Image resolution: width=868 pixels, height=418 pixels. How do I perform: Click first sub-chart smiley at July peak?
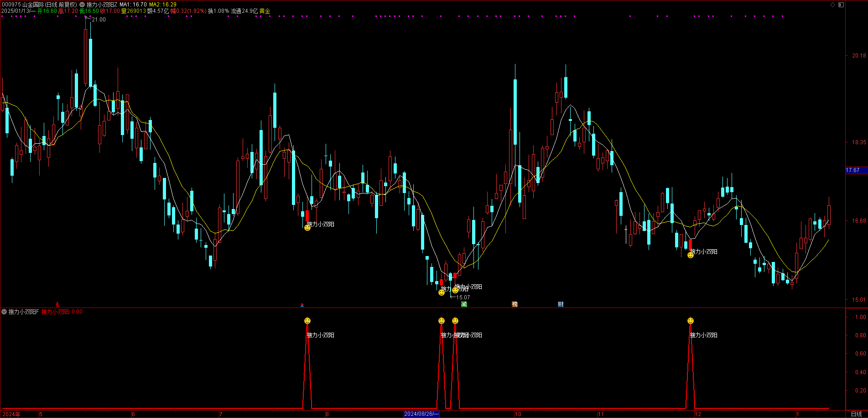coord(307,321)
